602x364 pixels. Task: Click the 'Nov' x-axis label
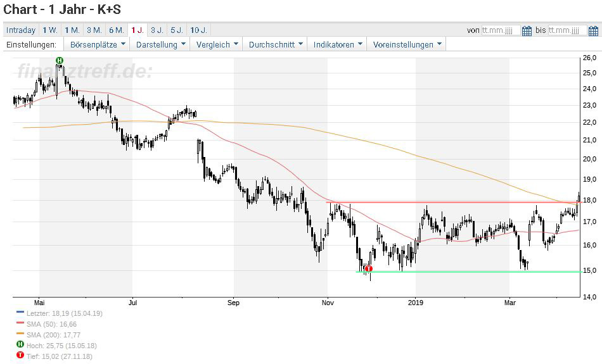pos(328,303)
